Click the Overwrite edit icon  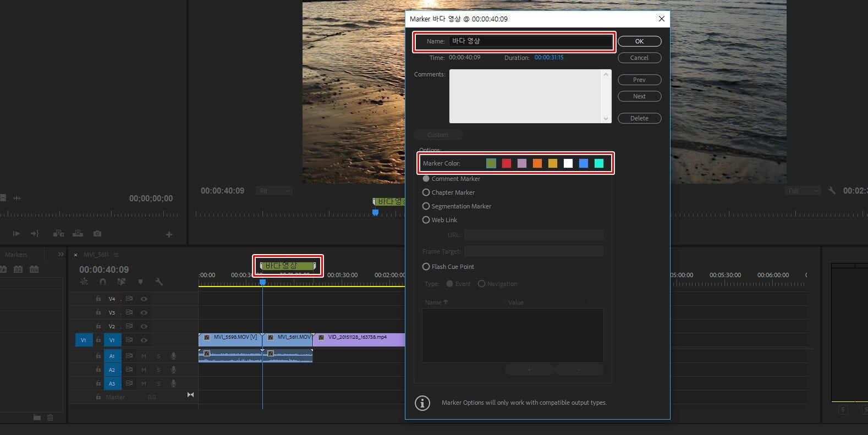click(x=78, y=234)
